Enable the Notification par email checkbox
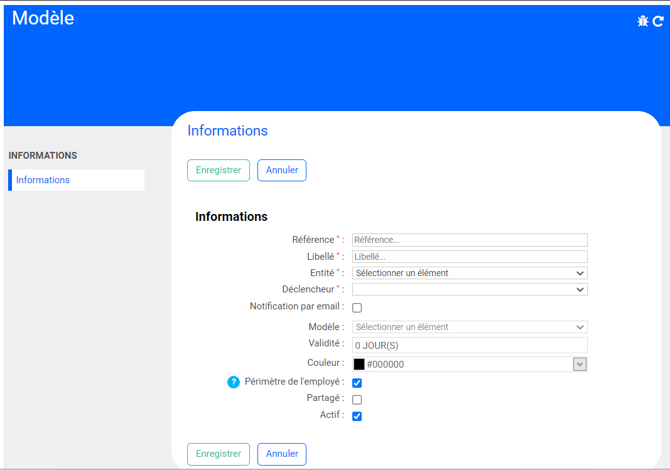Image resolution: width=670 pixels, height=470 pixels. (357, 308)
